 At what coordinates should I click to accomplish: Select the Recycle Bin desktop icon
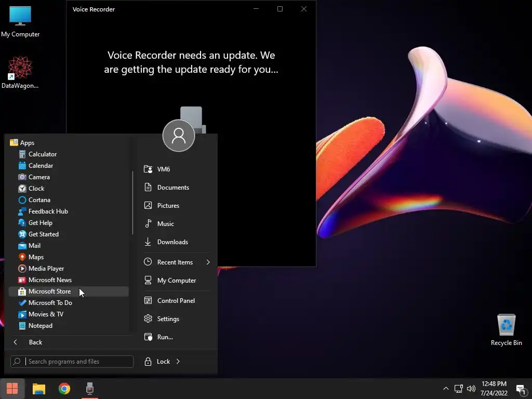506,330
